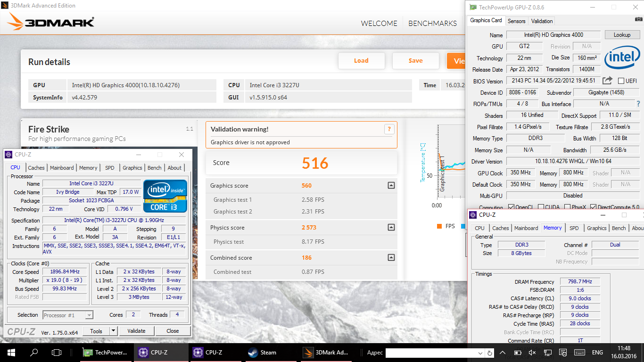Click the GPU-Z title bar application icon
The image size is (644, 362).
tap(472, 7)
